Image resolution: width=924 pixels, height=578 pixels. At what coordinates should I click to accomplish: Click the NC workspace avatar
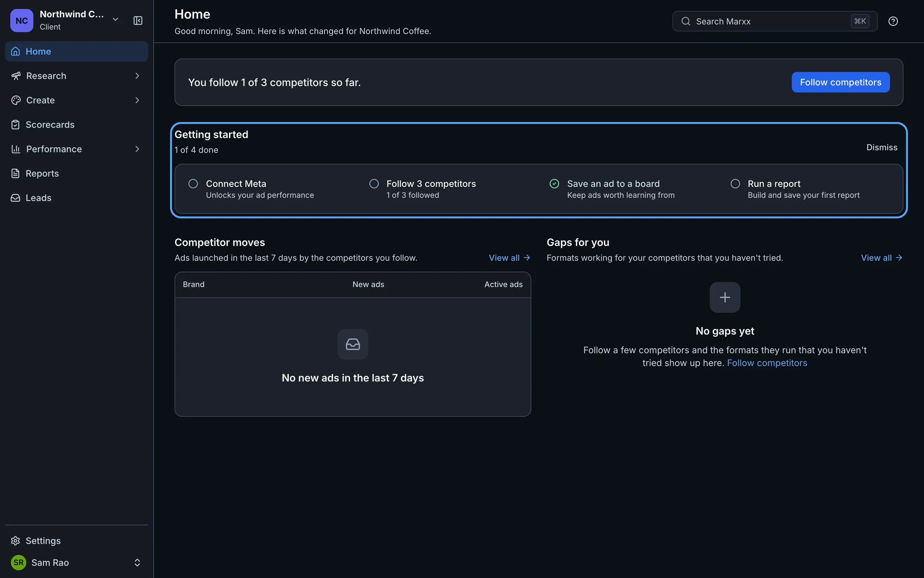click(22, 20)
